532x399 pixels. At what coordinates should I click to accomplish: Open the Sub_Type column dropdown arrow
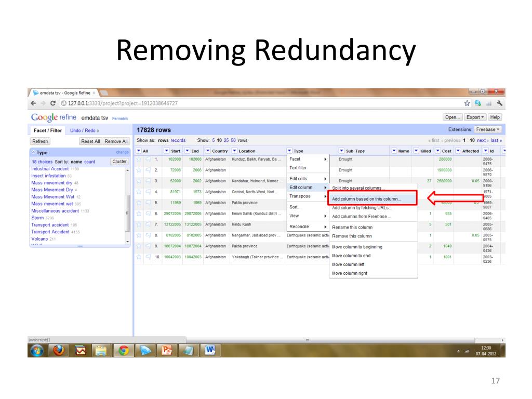[x=341, y=151]
